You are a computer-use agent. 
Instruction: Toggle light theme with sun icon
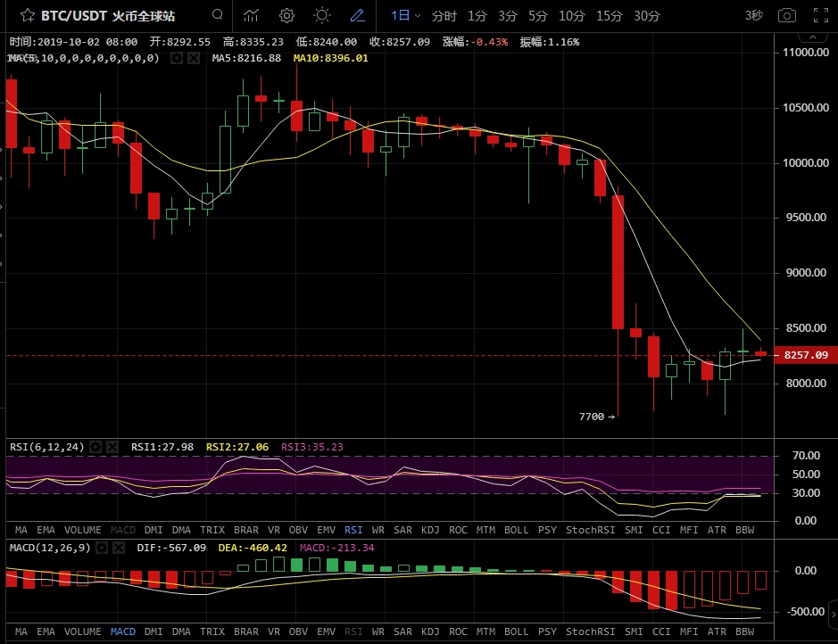point(322,15)
